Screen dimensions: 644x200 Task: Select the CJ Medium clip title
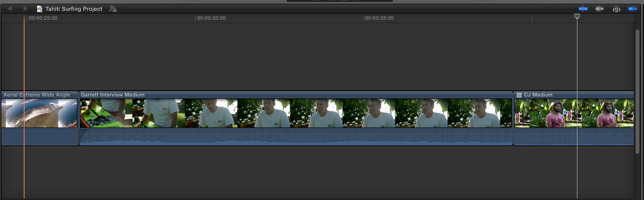pos(538,95)
